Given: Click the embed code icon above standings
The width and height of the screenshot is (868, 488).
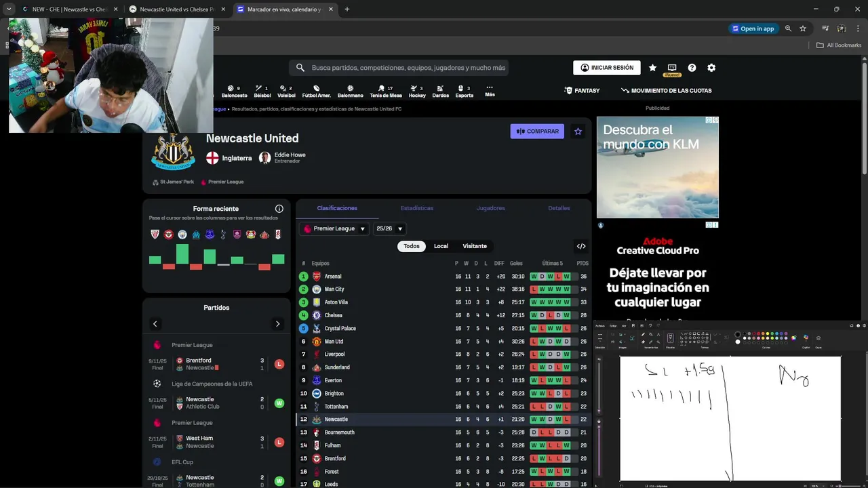Looking at the screenshot, I should click(581, 246).
